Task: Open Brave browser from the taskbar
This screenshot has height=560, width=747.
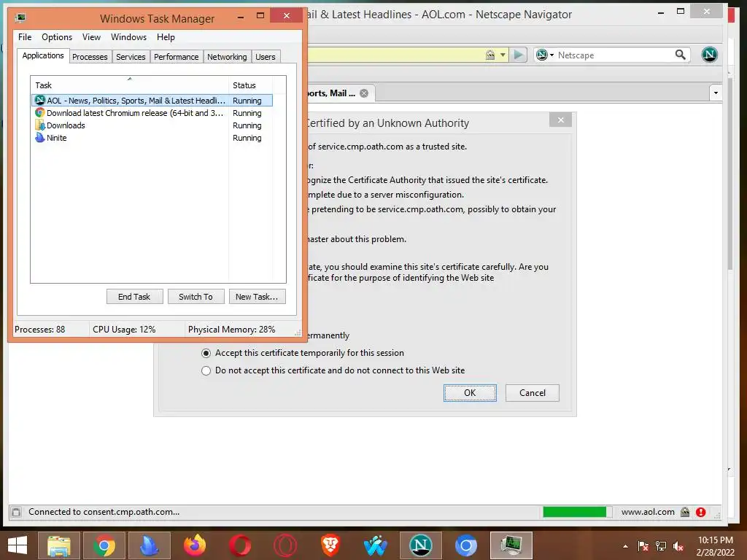Action: 330,545
